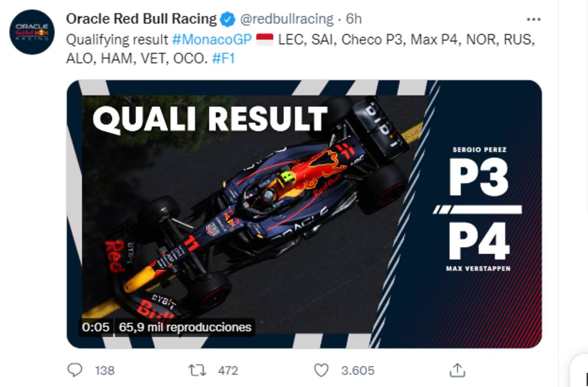View the 472 retweets count
The height and width of the screenshot is (387, 588).
[x=228, y=370]
